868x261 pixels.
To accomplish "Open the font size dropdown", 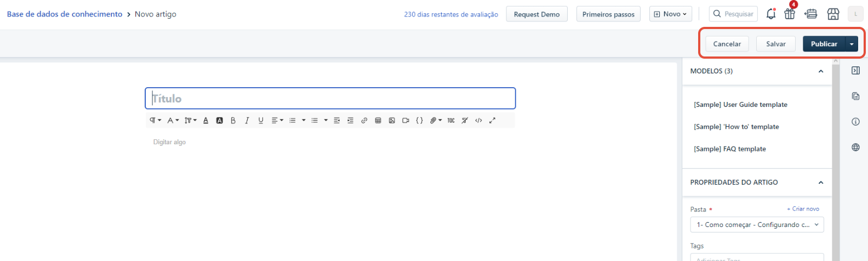I will point(190,121).
